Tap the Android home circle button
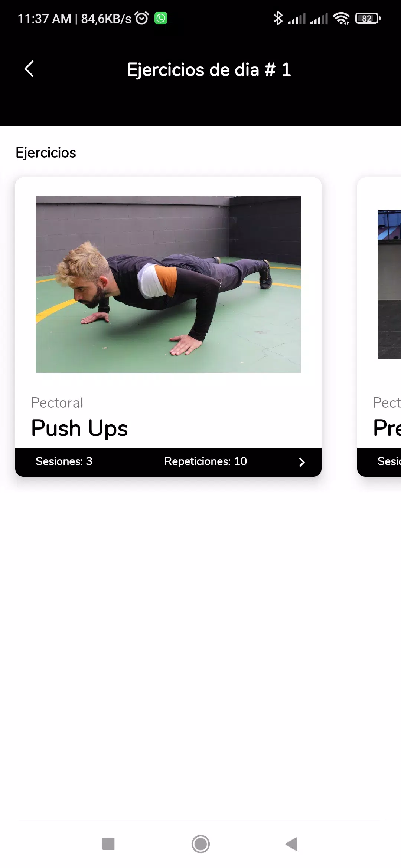 (200, 844)
